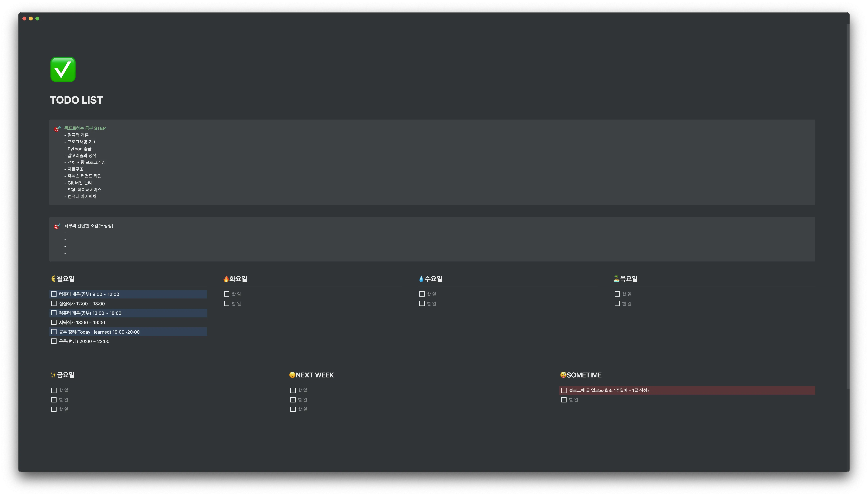Click the fire emoji next to 화요일
Viewport: 868px width, 496px height.
tap(226, 279)
